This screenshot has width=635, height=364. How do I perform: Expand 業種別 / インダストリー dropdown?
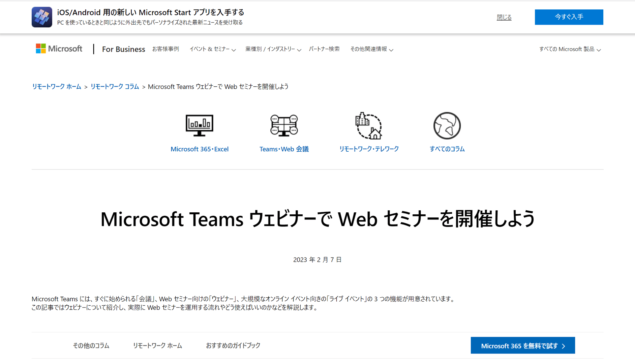273,49
